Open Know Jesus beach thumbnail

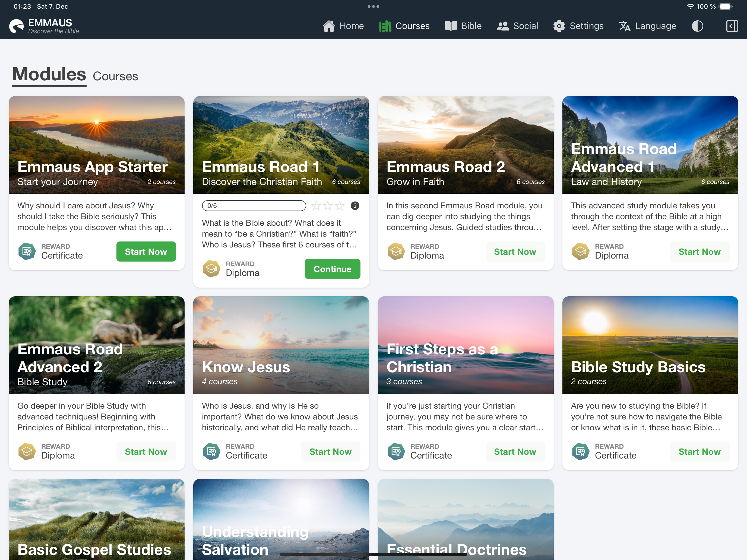[281, 345]
